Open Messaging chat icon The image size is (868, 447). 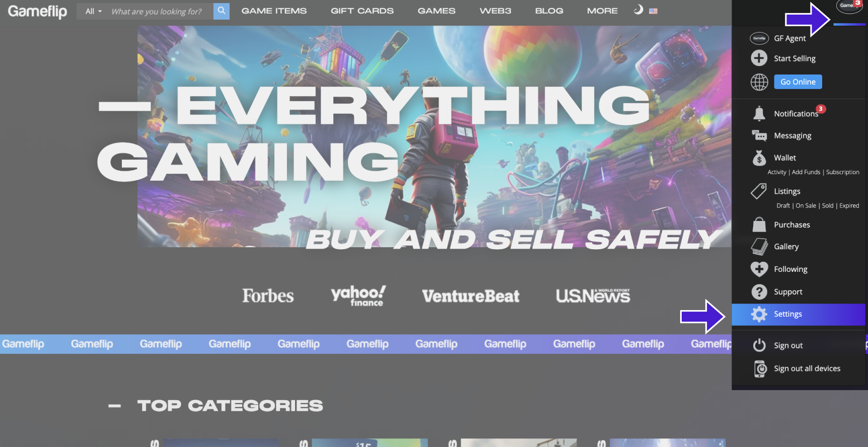point(759,135)
